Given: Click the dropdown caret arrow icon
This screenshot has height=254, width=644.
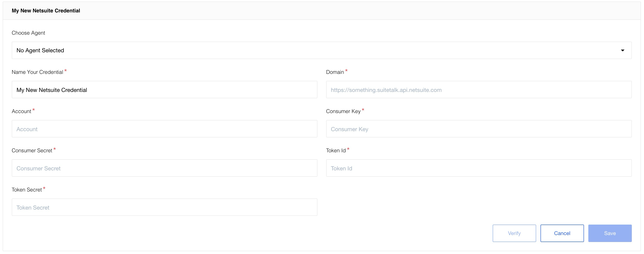Looking at the screenshot, I should coord(622,50).
